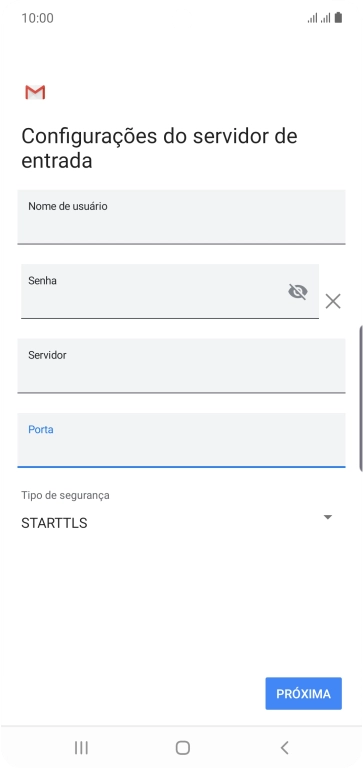Tap the Configurações do servidor heading
Screen dimensions: 363x768
(x=159, y=148)
